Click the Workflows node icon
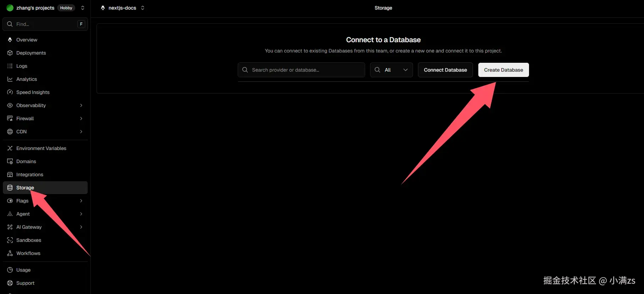 10,253
